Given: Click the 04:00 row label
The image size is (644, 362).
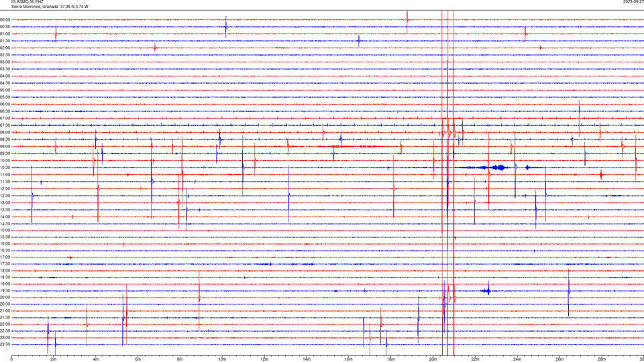Looking at the screenshot, I should click(x=5, y=76).
